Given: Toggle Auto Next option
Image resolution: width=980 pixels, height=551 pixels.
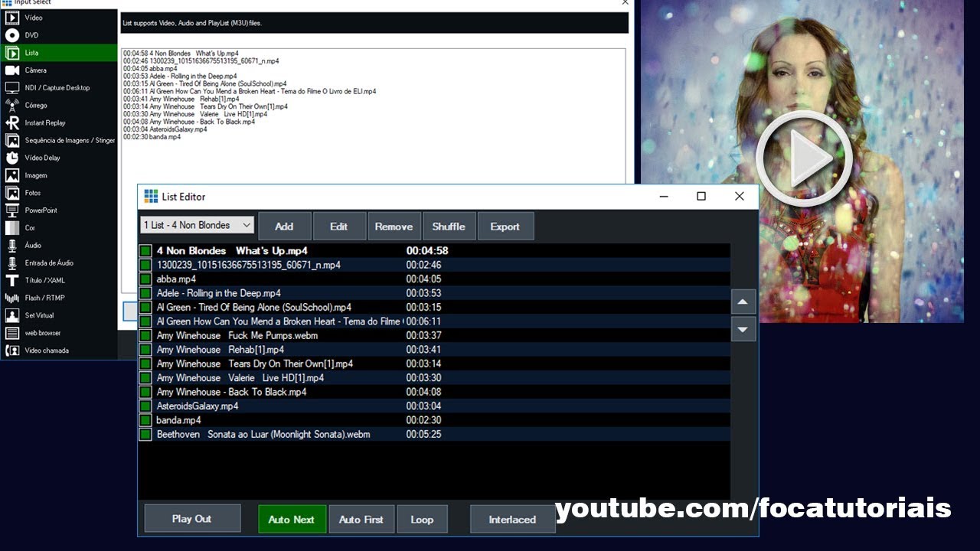Looking at the screenshot, I should pos(292,520).
